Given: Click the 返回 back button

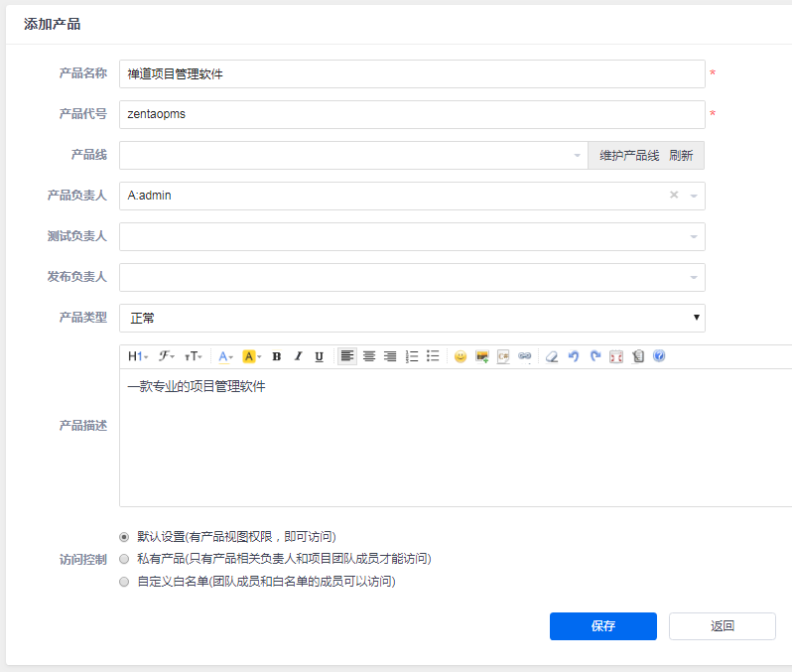Looking at the screenshot, I should click(723, 626).
